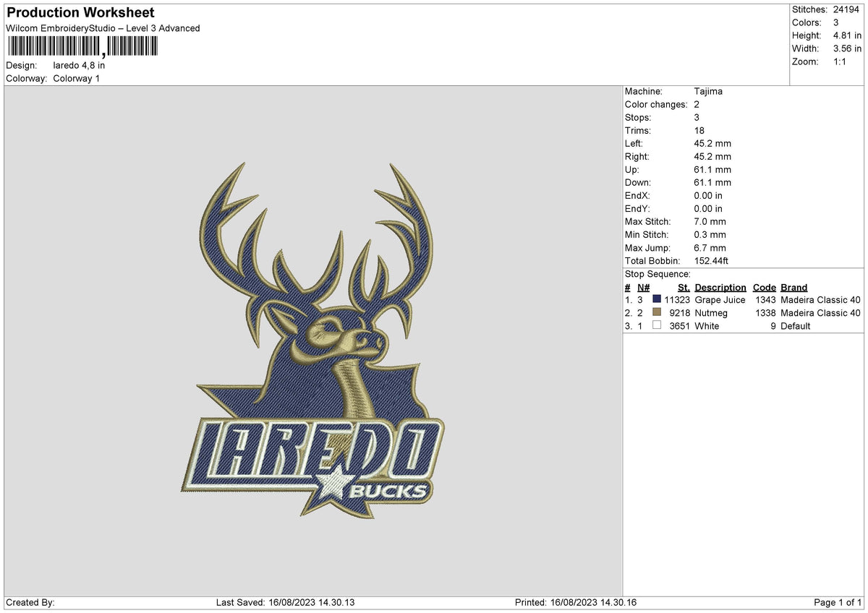This screenshot has height=613, width=868.
Task: Click the Production Worksheet title
Action: 80,12
